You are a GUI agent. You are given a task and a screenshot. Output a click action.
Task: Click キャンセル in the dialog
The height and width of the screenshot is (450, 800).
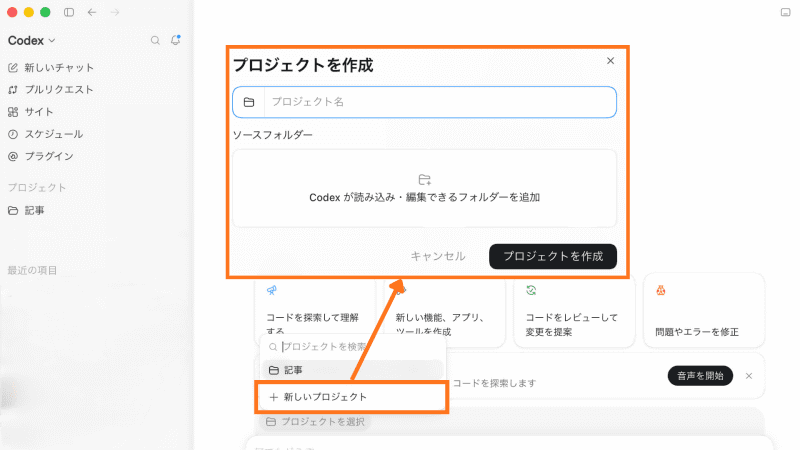point(438,256)
